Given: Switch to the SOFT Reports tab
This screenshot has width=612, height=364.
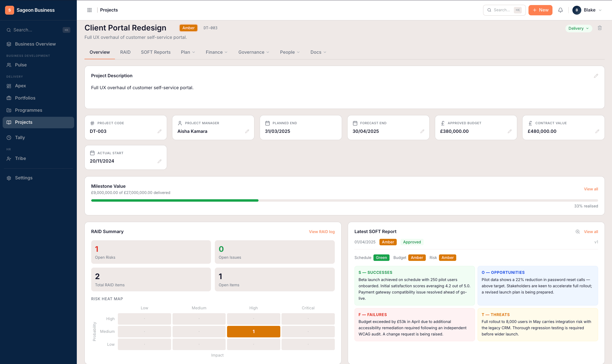Looking at the screenshot, I should 156,52.
